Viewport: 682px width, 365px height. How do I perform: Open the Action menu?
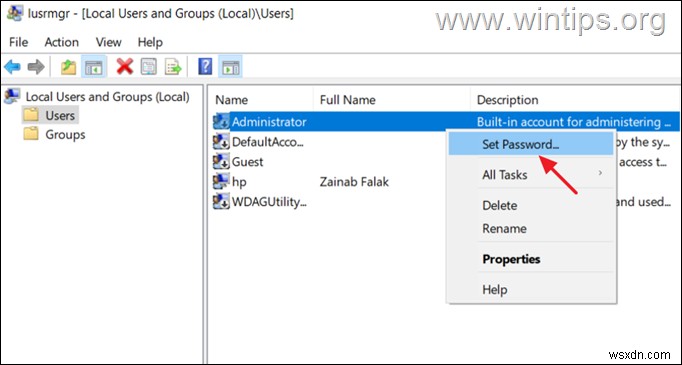point(62,42)
